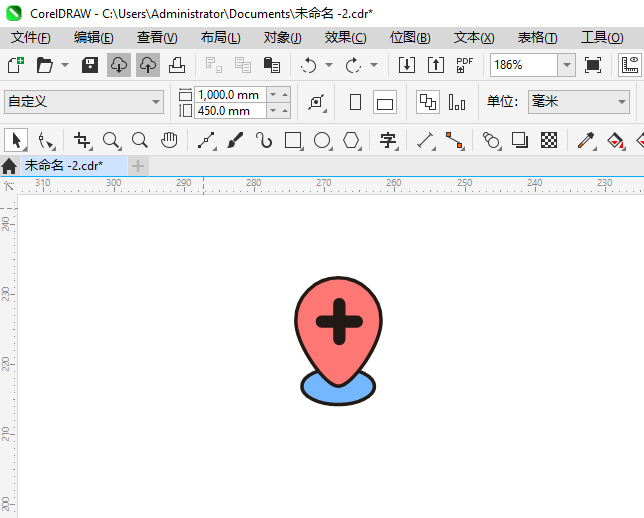
Task: Select the Artistic Media brush tool
Action: pos(235,140)
